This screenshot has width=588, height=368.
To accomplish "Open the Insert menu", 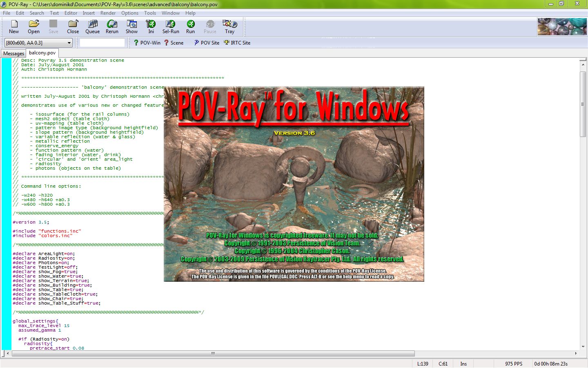I will (89, 13).
